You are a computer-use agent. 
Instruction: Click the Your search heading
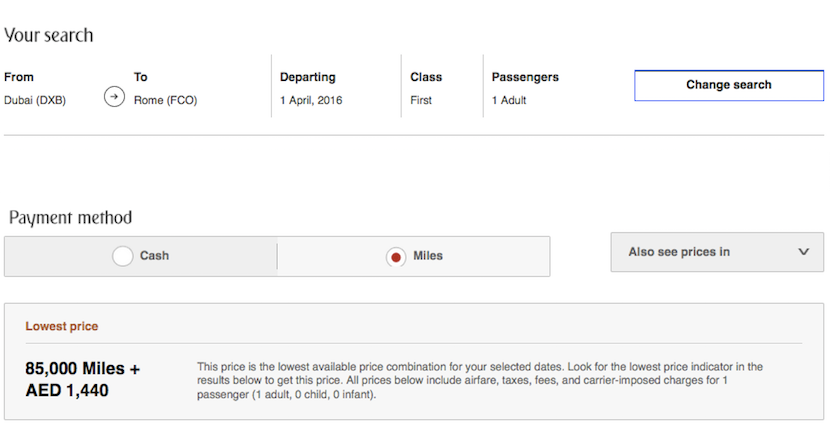49,35
